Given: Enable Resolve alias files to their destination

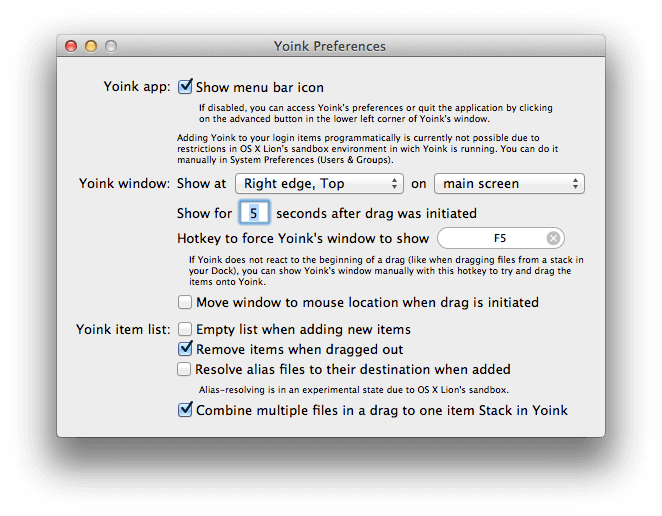Looking at the screenshot, I should click(x=184, y=369).
